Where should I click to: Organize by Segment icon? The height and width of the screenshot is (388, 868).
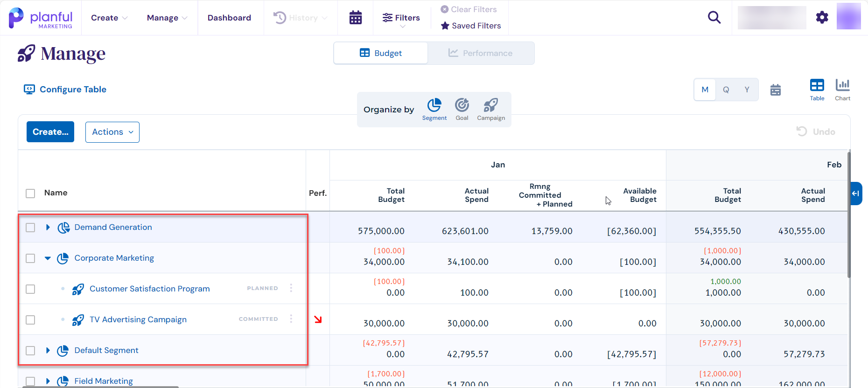(434, 105)
